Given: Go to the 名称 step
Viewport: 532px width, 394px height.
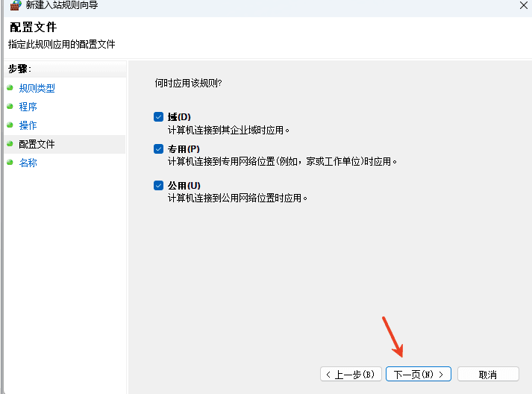Looking at the screenshot, I should tap(28, 163).
